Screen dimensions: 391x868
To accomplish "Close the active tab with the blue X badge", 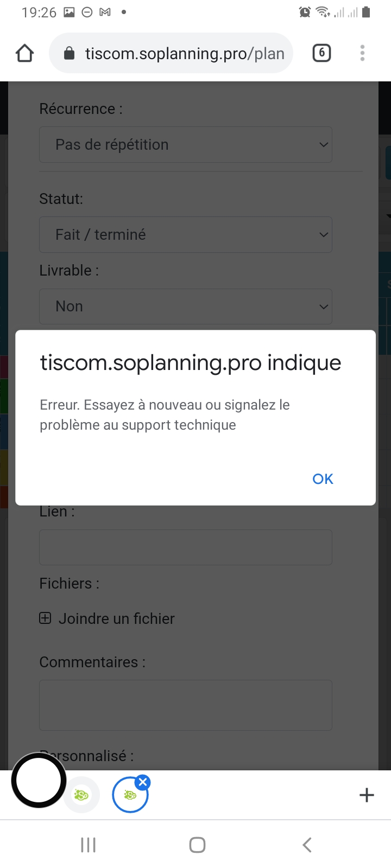I will click(x=143, y=782).
